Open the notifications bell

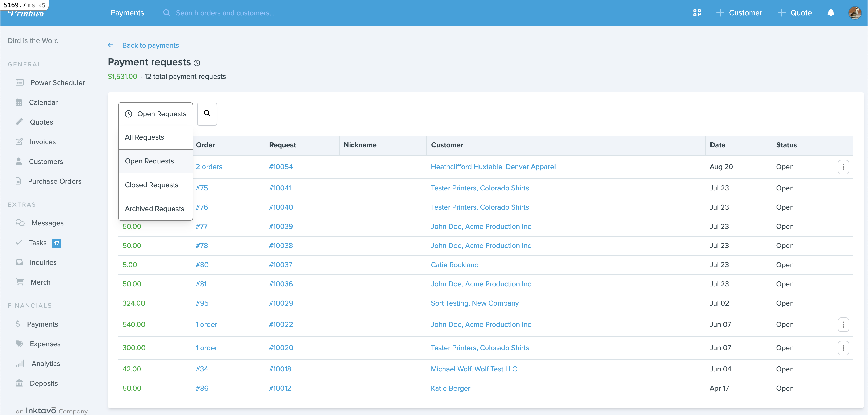tap(831, 13)
